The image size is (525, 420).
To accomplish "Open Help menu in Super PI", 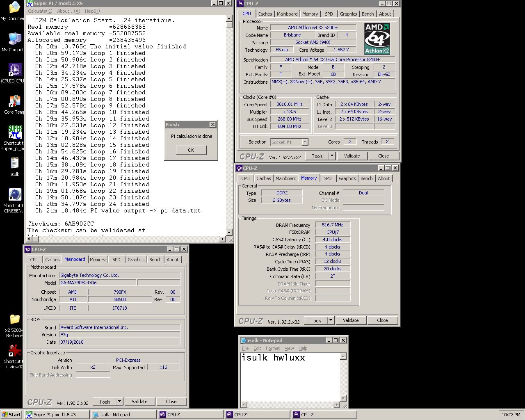I will 92,11.
